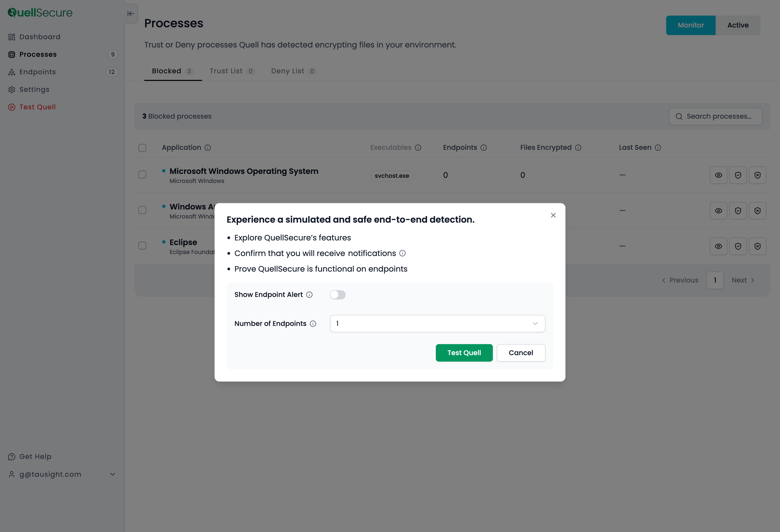Enable the Show Endpoint Alert toggle
The height and width of the screenshot is (532, 780).
[338, 294]
